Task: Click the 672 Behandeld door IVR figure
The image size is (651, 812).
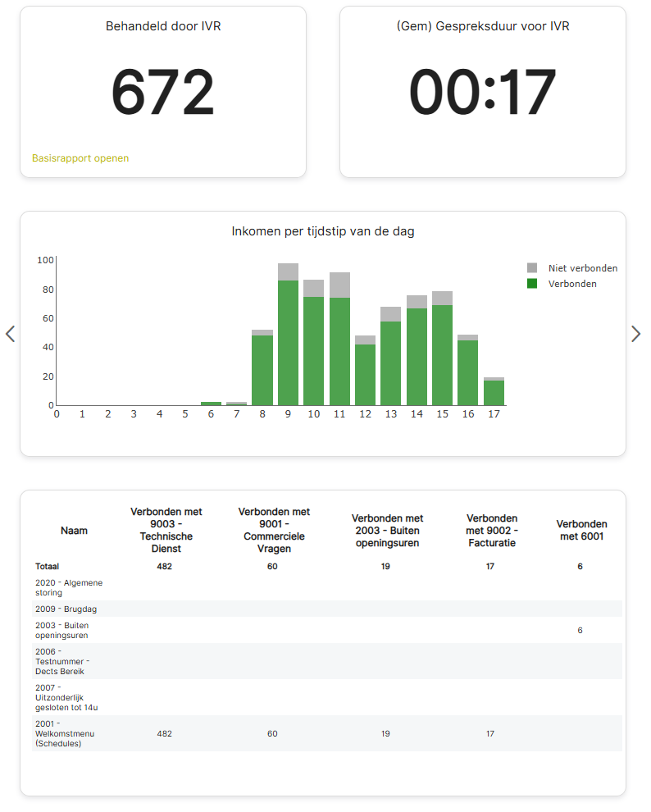Action: click(x=162, y=93)
